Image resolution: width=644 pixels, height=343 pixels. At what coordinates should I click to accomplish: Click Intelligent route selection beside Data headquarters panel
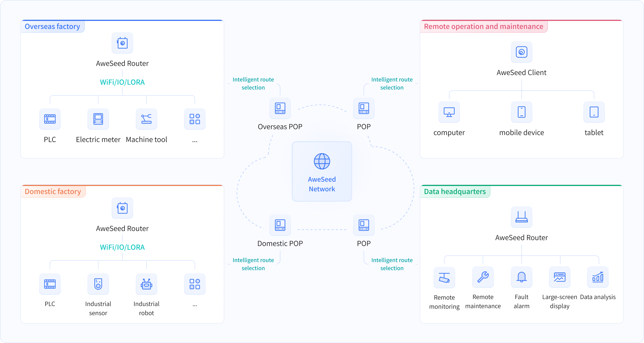pyautogui.click(x=392, y=264)
